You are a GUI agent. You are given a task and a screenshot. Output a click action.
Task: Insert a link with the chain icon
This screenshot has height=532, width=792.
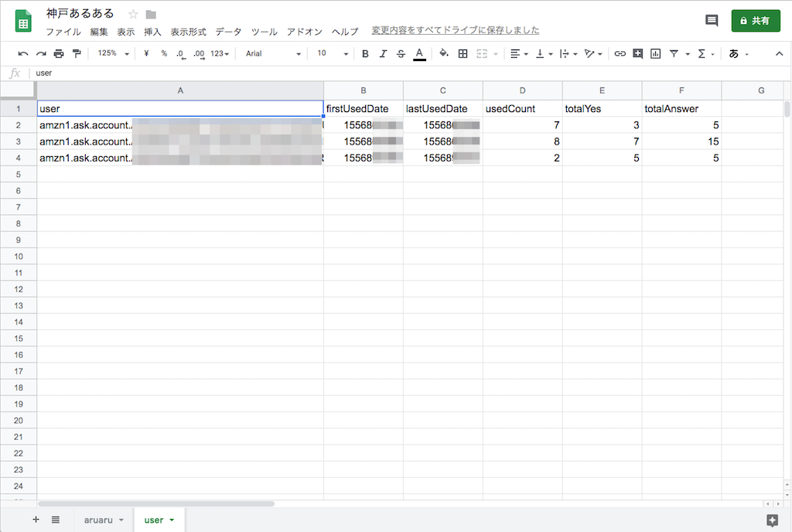[x=620, y=53]
